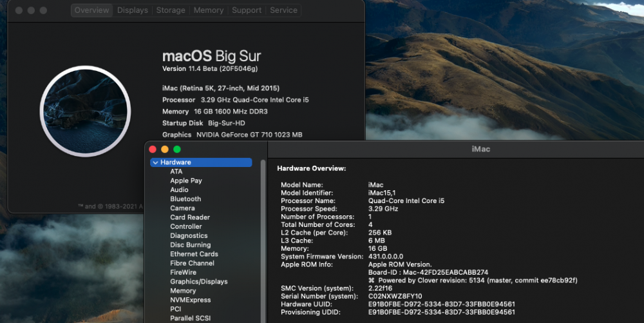Click the Powered by Clover revision line
The width and height of the screenshot is (644, 323).
tap(473, 280)
